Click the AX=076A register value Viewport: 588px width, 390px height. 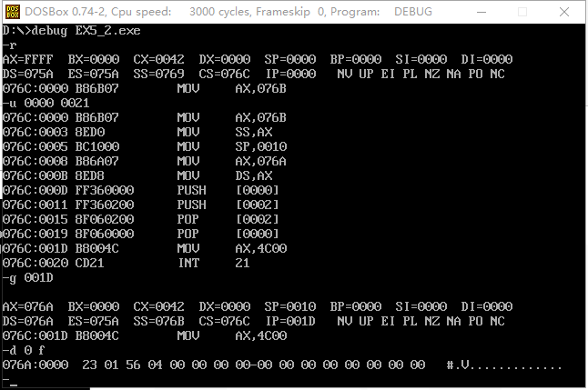click(x=27, y=306)
